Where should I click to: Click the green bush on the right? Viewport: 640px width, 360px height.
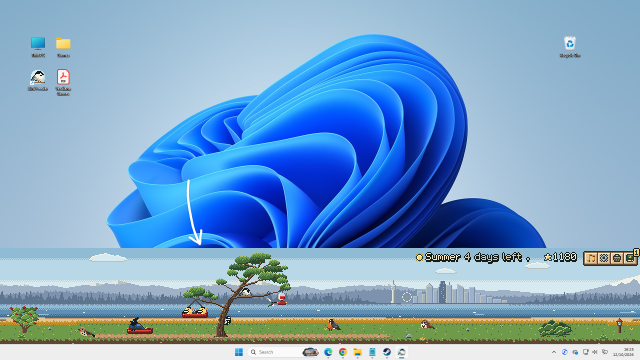555,328
